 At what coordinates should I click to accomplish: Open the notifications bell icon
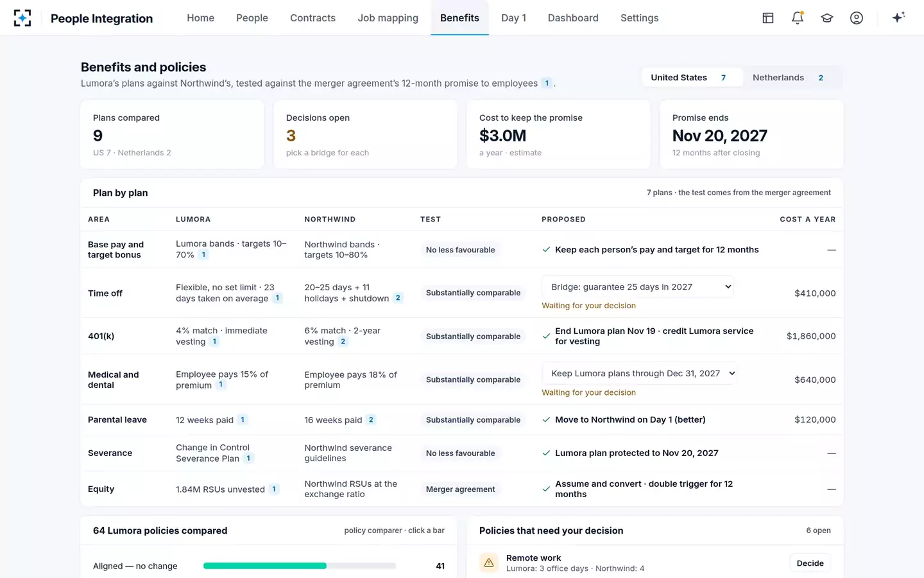(798, 18)
